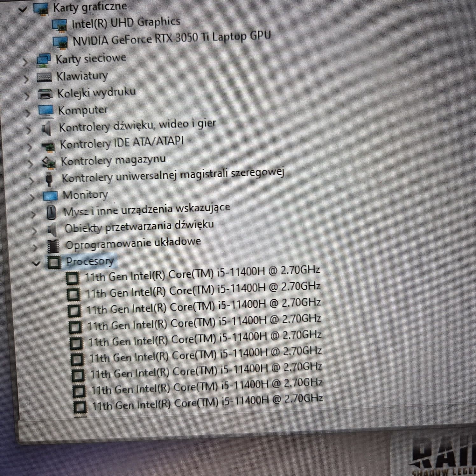Click the NVIDIA GeForce RTX 3050 Ti icon

click(x=60, y=43)
